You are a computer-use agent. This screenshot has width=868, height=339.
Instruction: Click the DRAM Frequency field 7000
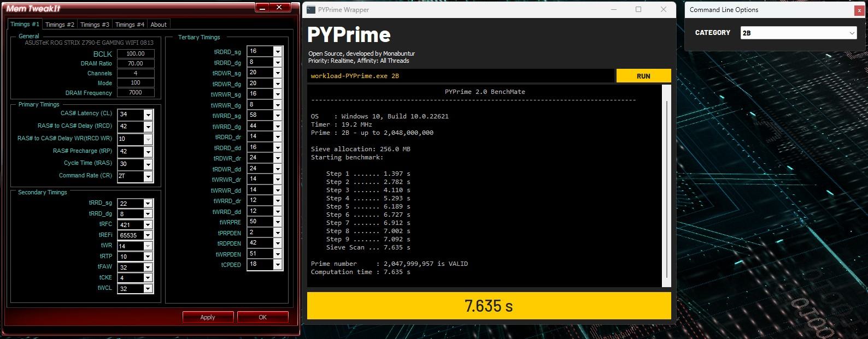[x=136, y=93]
